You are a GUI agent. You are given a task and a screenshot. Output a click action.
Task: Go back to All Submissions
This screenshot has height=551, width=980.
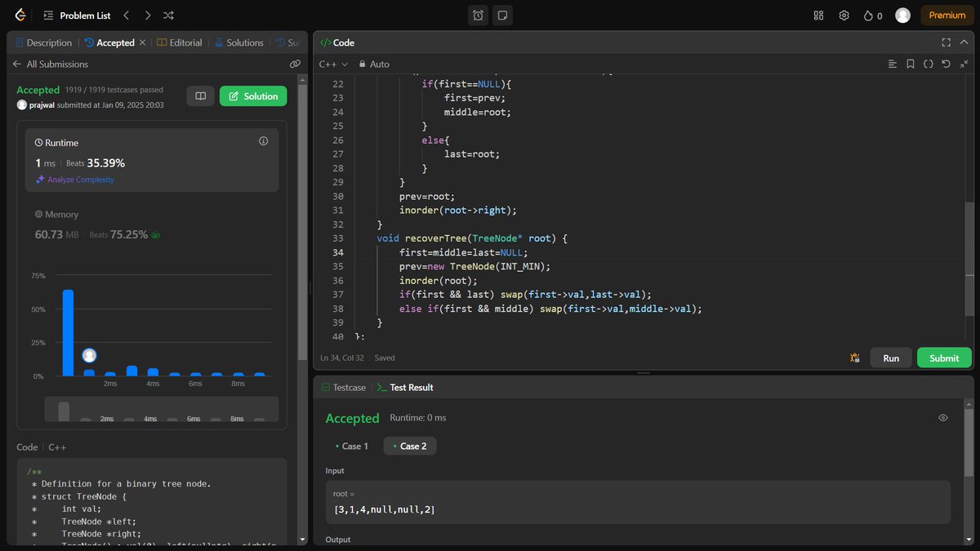pyautogui.click(x=50, y=64)
